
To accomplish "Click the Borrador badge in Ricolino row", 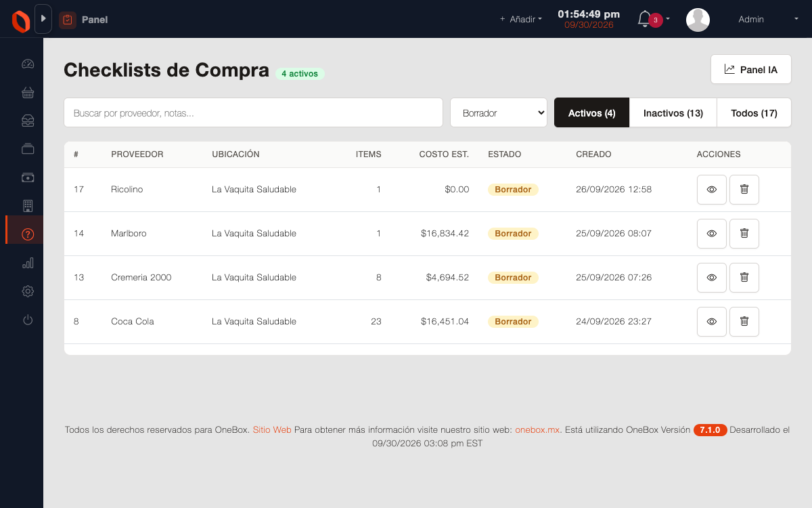I will tap(513, 190).
